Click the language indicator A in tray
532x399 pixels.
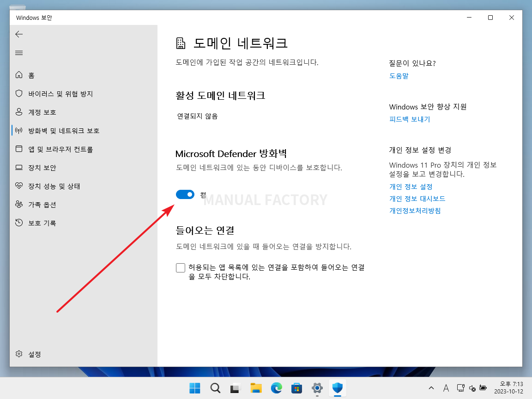[446, 388]
